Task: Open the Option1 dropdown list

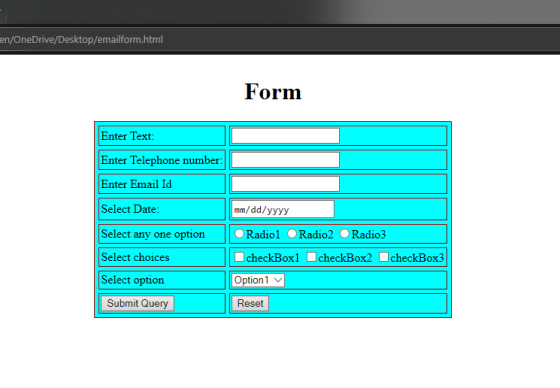Action: [258, 280]
